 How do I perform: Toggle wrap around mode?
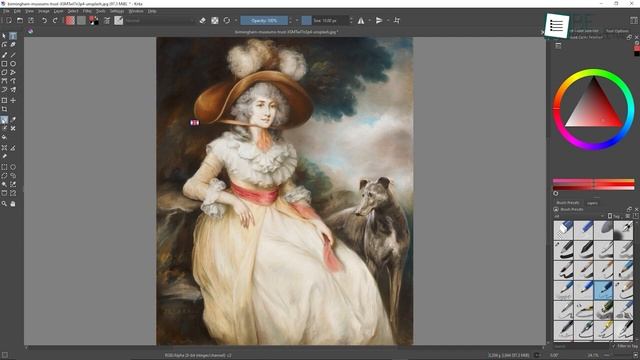(397, 20)
